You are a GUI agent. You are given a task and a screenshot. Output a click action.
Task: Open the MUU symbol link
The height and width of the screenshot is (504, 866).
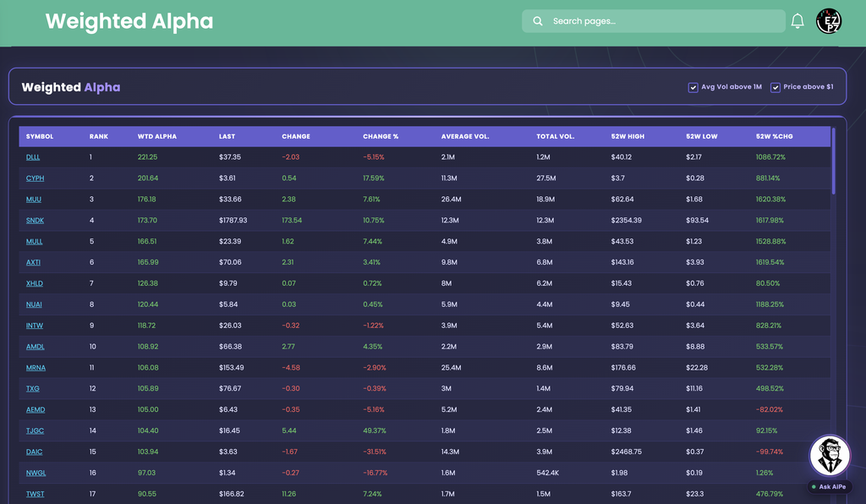[34, 200]
